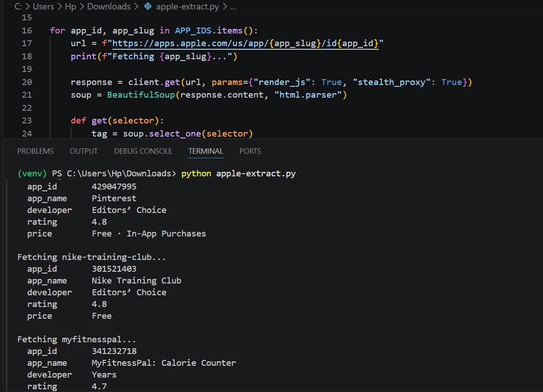The width and height of the screenshot is (543, 392).
Task: Click the C: drive breadcrumb
Action: pyautogui.click(x=19, y=7)
